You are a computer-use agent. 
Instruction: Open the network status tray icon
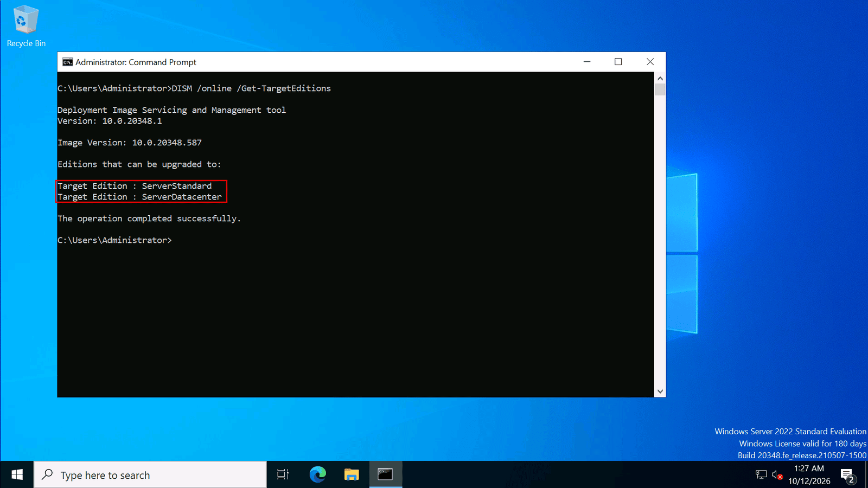pos(761,475)
